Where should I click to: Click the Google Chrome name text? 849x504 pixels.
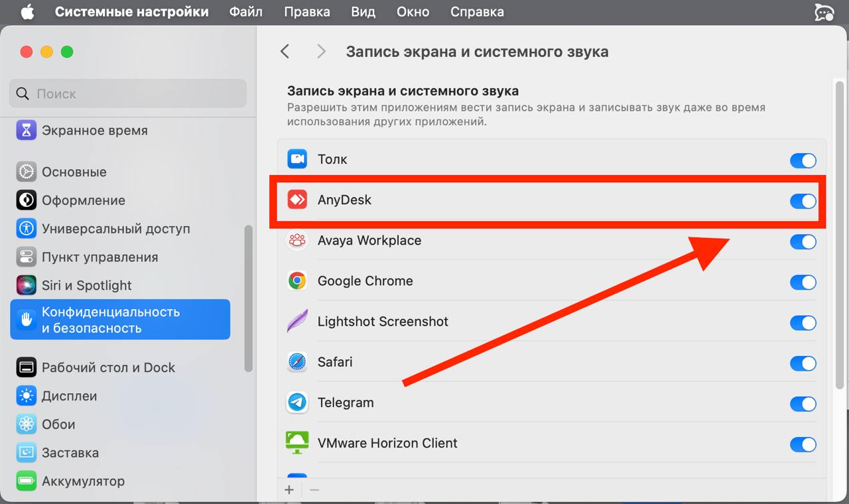(x=365, y=281)
